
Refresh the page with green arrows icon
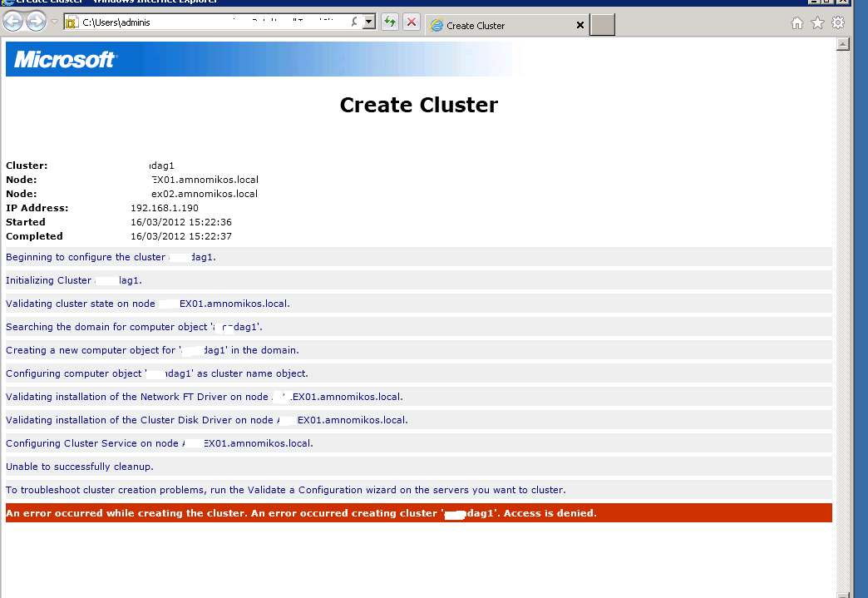click(x=390, y=22)
